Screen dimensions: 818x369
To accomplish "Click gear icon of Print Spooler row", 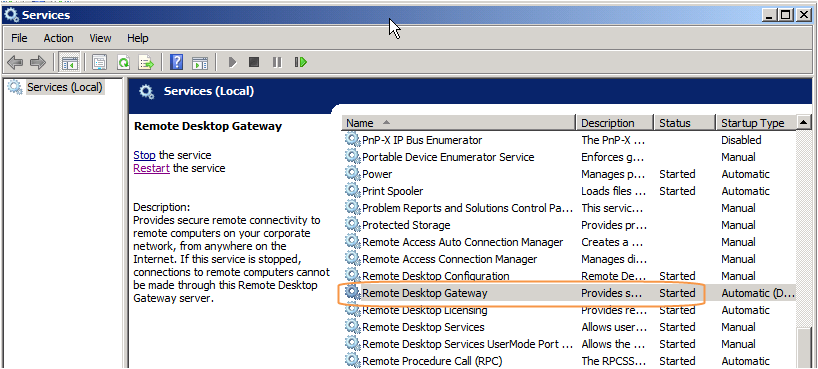I will pyautogui.click(x=353, y=191).
